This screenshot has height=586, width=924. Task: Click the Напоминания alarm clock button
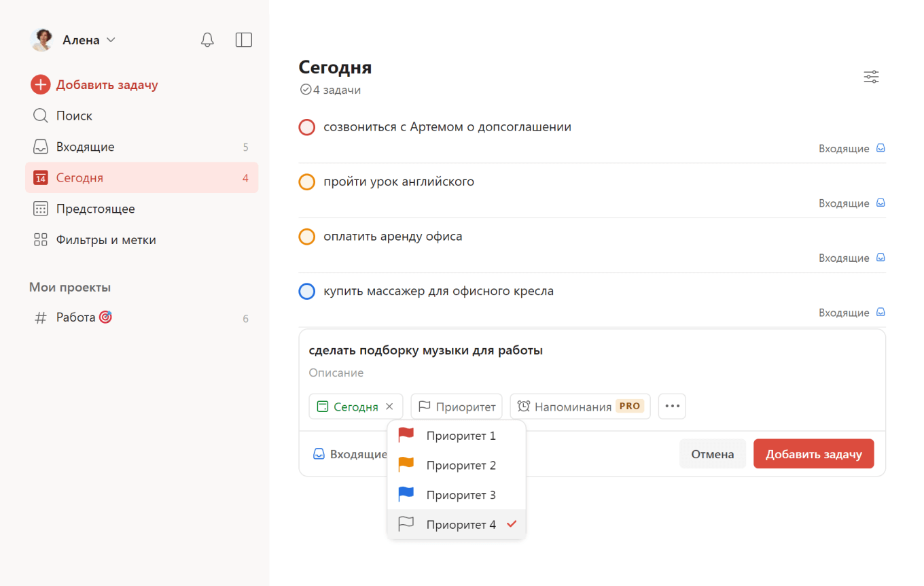[x=580, y=406]
